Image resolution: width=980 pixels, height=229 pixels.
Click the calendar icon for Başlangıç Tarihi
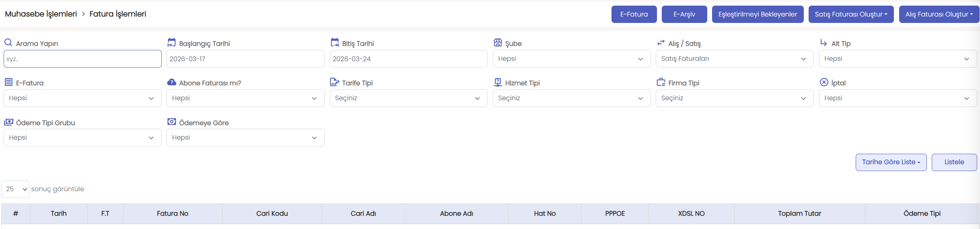pyautogui.click(x=171, y=43)
